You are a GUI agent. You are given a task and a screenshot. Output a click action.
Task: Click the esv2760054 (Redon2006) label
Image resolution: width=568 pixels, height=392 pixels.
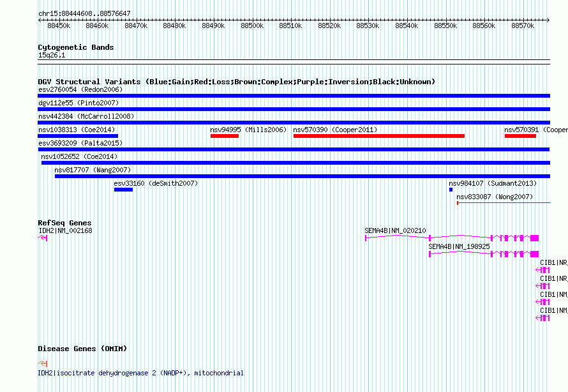(80, 89)
